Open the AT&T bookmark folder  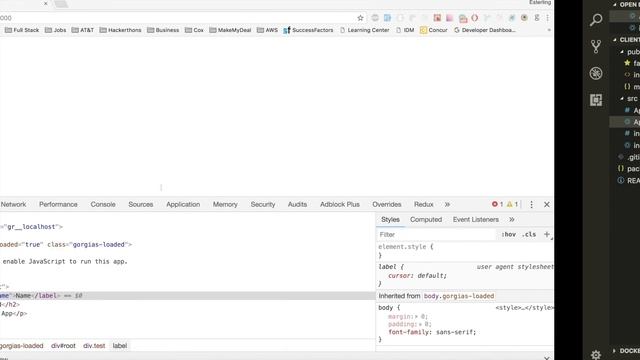click(83, 30)
